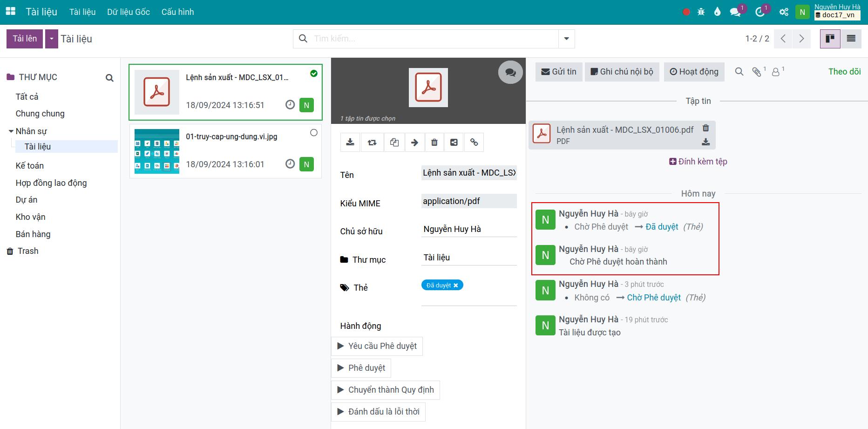Collapse the Nhân sự folder

[x=11, y=131]
